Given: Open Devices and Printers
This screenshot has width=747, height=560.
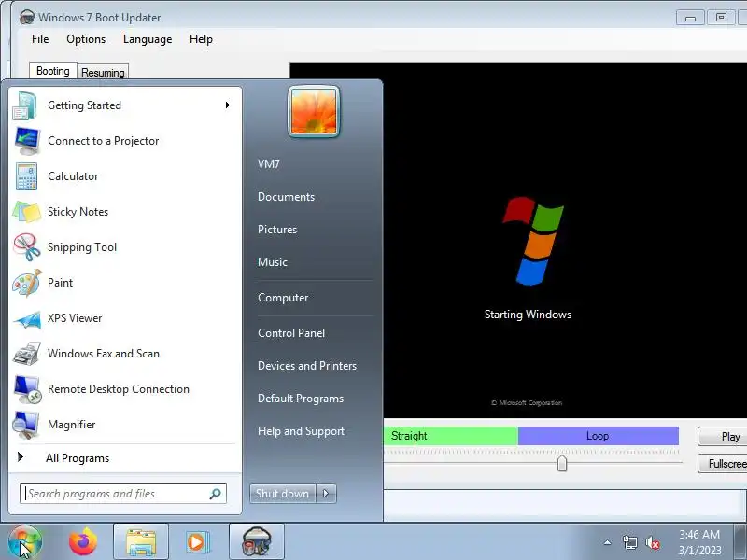Looking at the screenshot, I should pyautogui.click(x=307, y=366).
